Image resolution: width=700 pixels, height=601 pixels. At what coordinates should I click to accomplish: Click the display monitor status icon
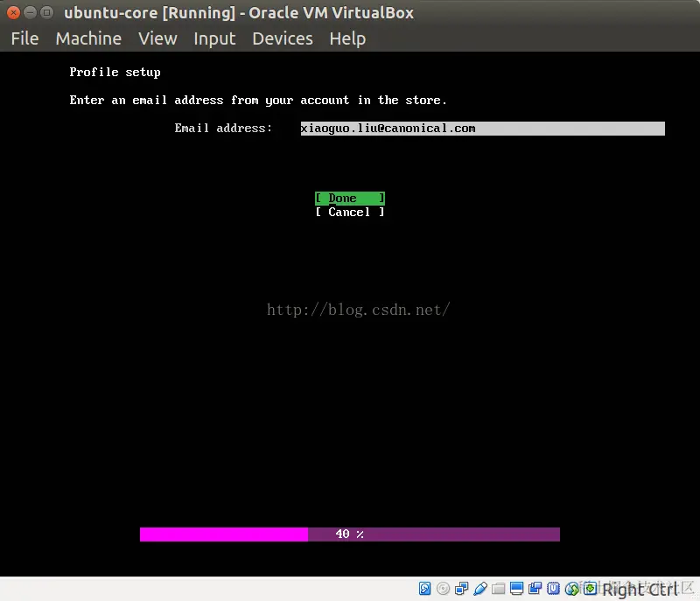pos(516,589)
